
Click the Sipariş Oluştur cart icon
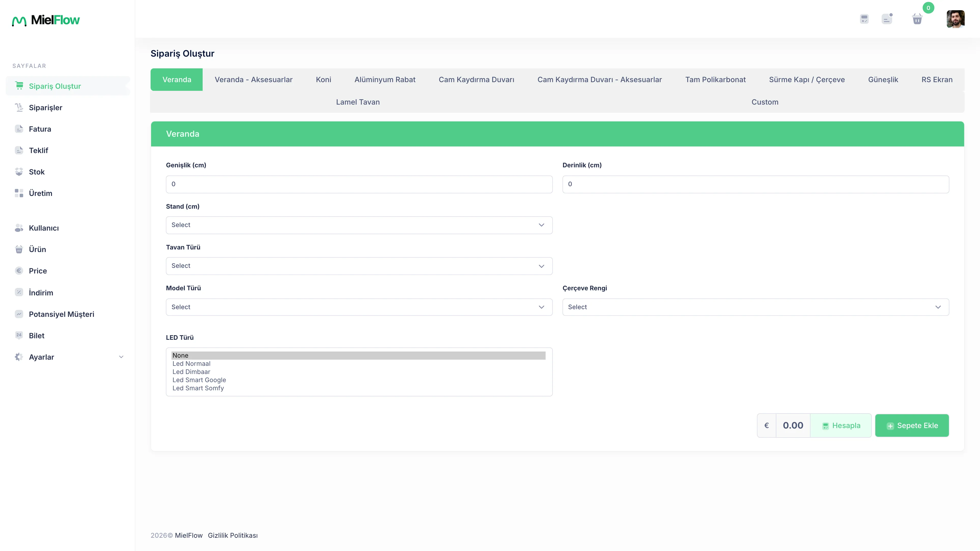tap(19, 85)
